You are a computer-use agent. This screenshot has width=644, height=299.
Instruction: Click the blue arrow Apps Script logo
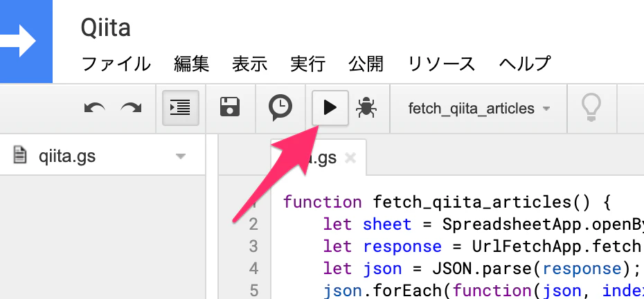point(26,41)
